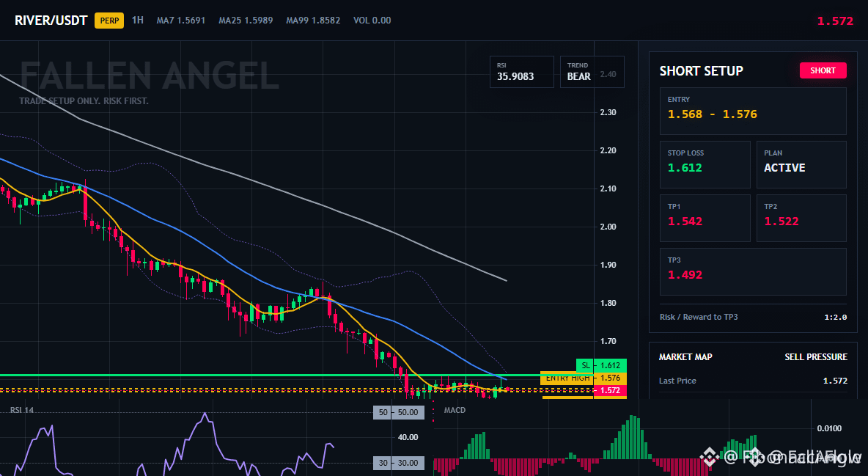Click the stop loss value 1.612 card
Image resolution: width=868 pixels, height=476 pixels.
(705, 164)
